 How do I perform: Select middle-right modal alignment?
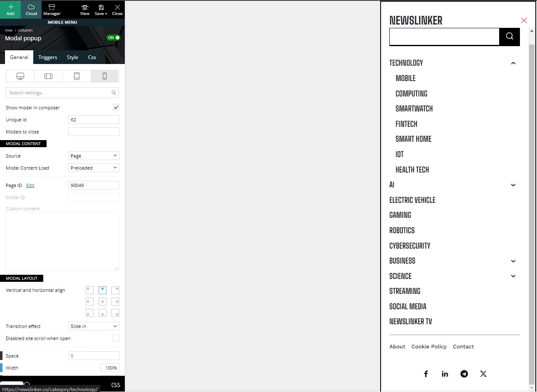click(x=115, y=301)
